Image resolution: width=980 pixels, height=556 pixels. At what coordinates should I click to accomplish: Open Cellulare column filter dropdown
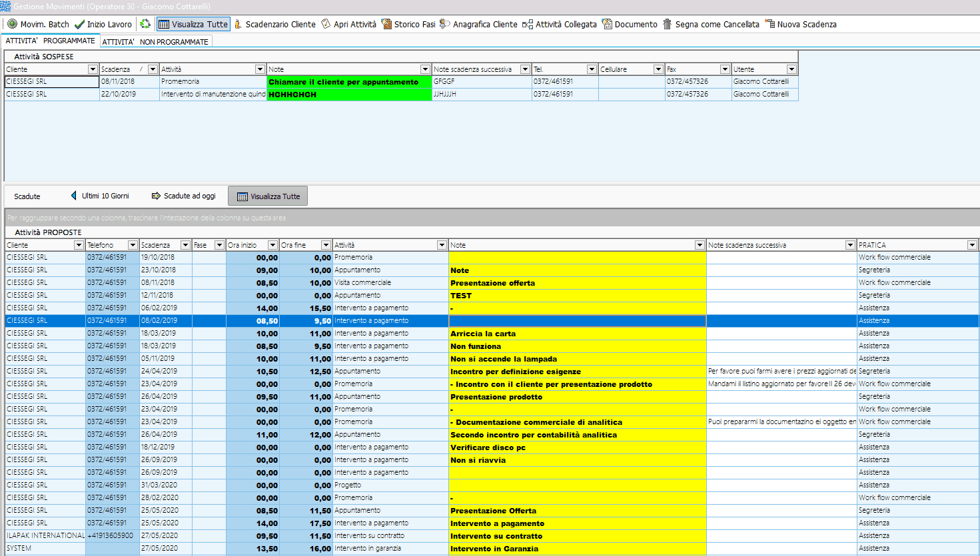coord(658,69)
